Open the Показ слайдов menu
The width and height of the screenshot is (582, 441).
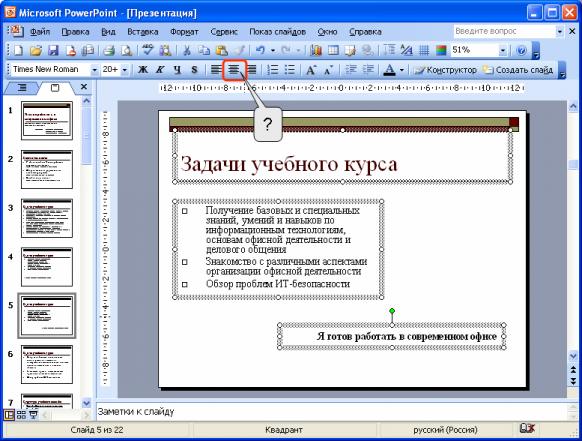(x=277, y=32)
